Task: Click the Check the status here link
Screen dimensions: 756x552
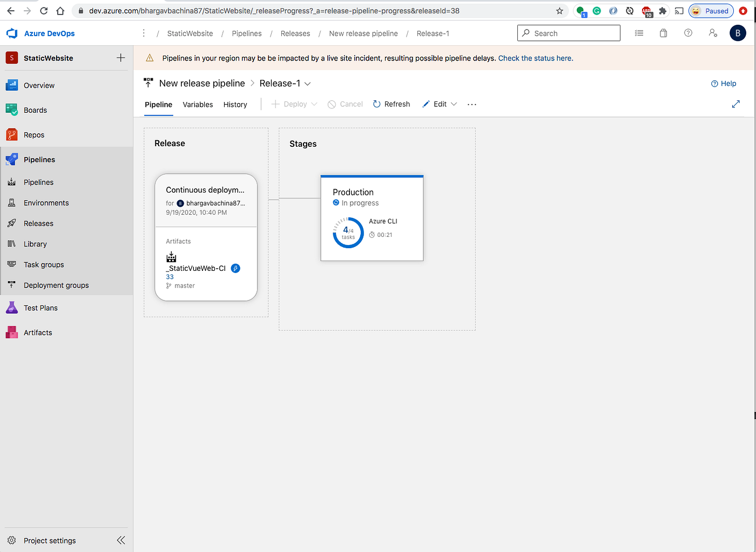Action: (535, 58)
